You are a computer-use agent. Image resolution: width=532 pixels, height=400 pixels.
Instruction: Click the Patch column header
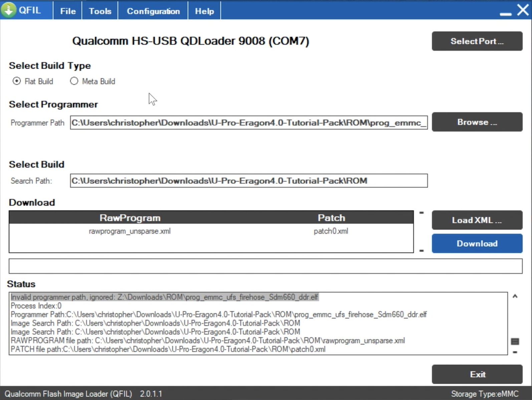point(331,218)
